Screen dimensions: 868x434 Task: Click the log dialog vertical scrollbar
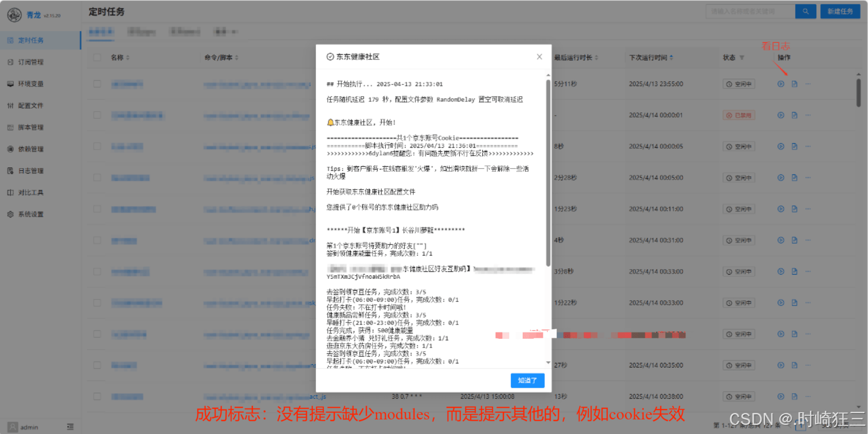click(x=548, y=174)
